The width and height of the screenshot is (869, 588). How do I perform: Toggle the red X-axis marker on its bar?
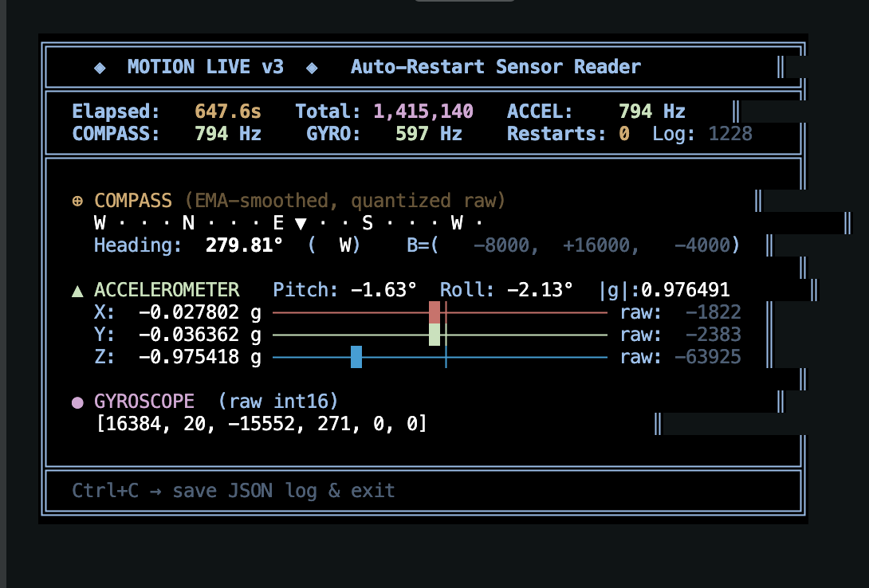pos(434,312)
